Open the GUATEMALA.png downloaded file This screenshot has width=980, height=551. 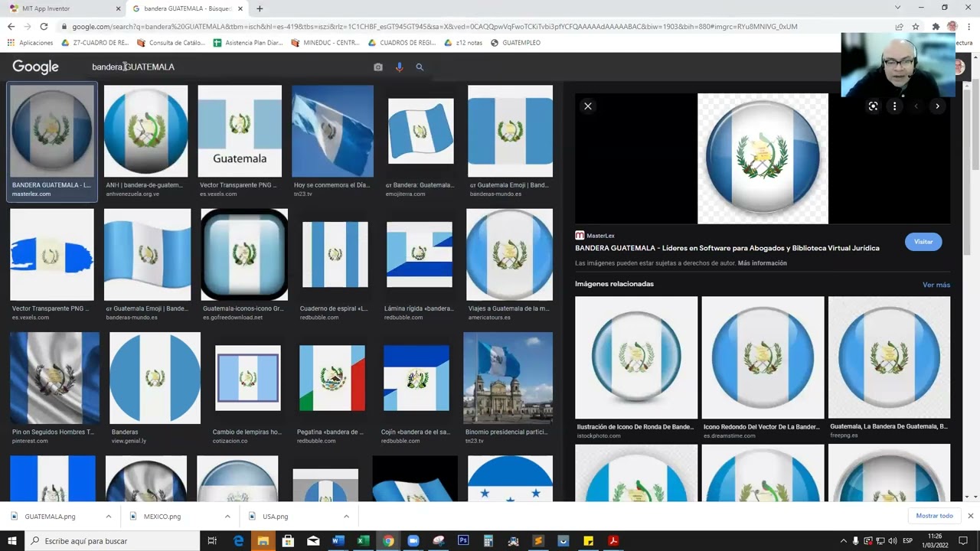pyautogui.click(x=51, y=517)
